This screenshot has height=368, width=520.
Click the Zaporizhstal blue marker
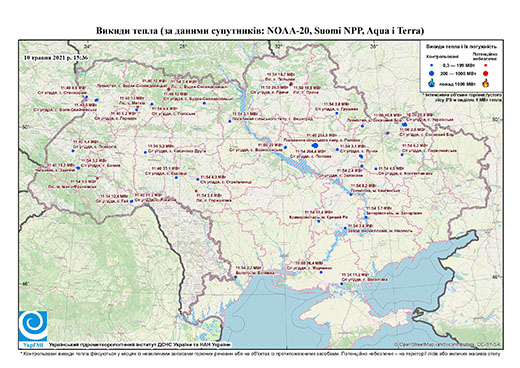(x=366, y=217)
